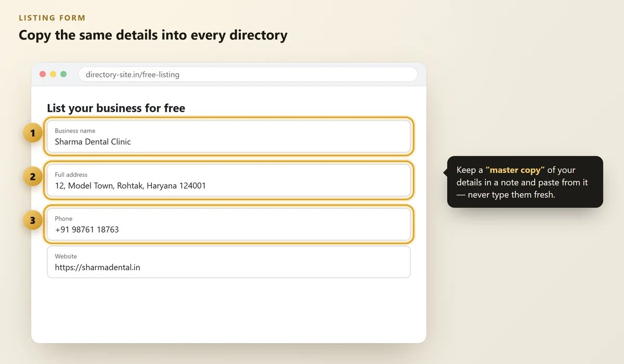This screenshot has height=364, width=624.
Task: Click the "master copy" tip tooltip
Action: coord(525,182)
